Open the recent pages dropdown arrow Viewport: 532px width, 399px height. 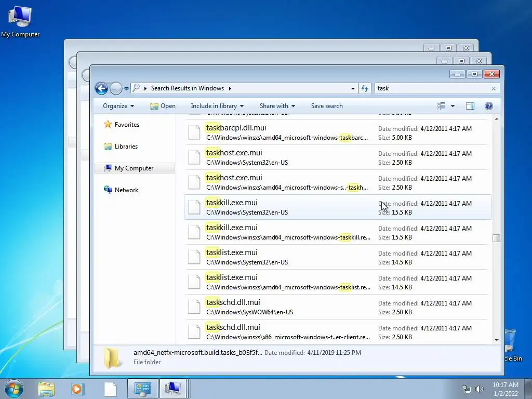click(x=126, y=88)
